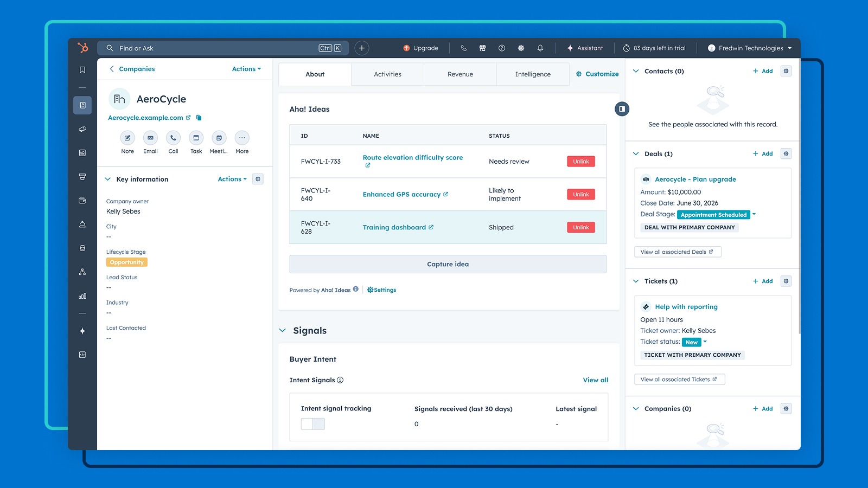Viewport: 868px width, 488px height.
Task: Collapse the Deals (1) card
Action: (x=636, y=153)
